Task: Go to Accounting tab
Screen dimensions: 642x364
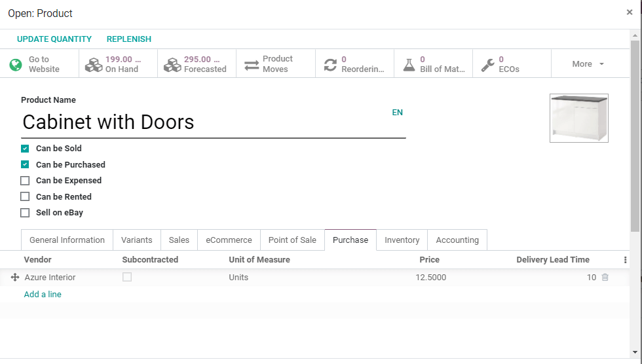Action: tap(457, 240)
